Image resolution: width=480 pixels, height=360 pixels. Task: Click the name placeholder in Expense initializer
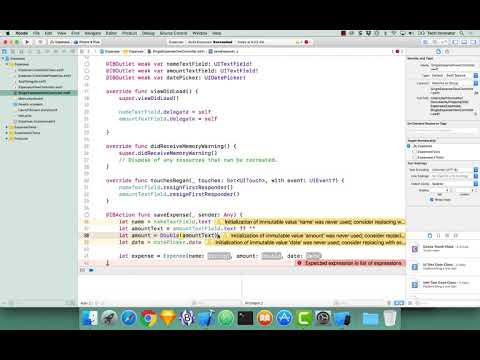pos(219,256)
